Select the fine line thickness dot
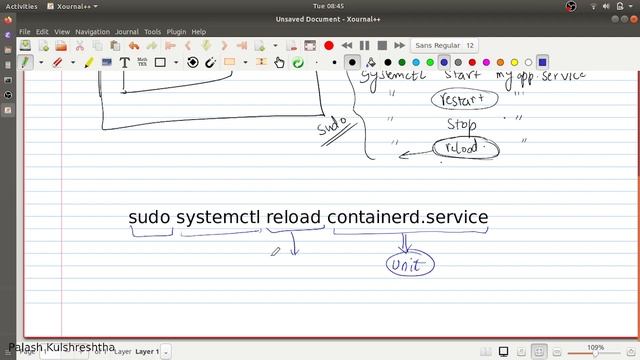The width and height of the screenshot is (640, 360). pyautogui.click(x=317, y=62)
